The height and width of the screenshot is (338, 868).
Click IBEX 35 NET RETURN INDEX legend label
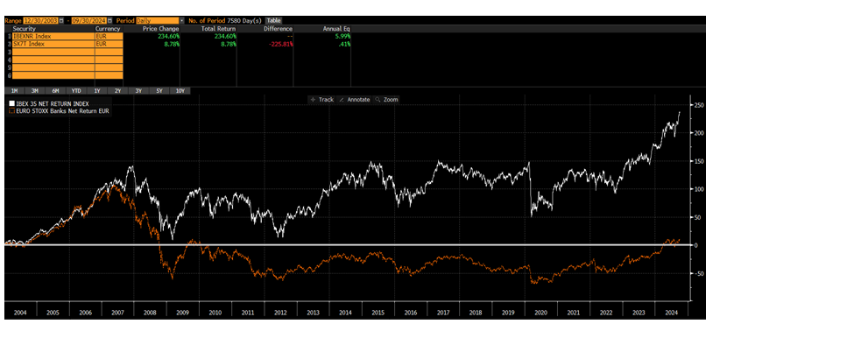[x=53, y=103]
